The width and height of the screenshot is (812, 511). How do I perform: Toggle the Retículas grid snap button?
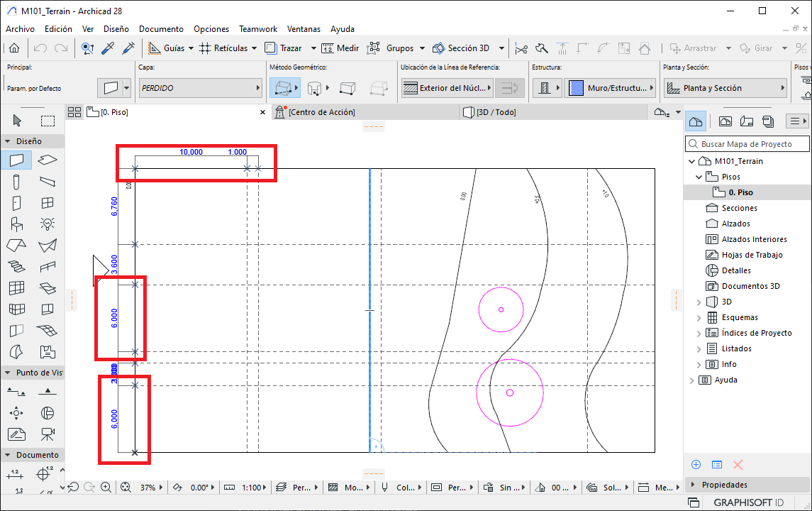click(x=223, y=48)
